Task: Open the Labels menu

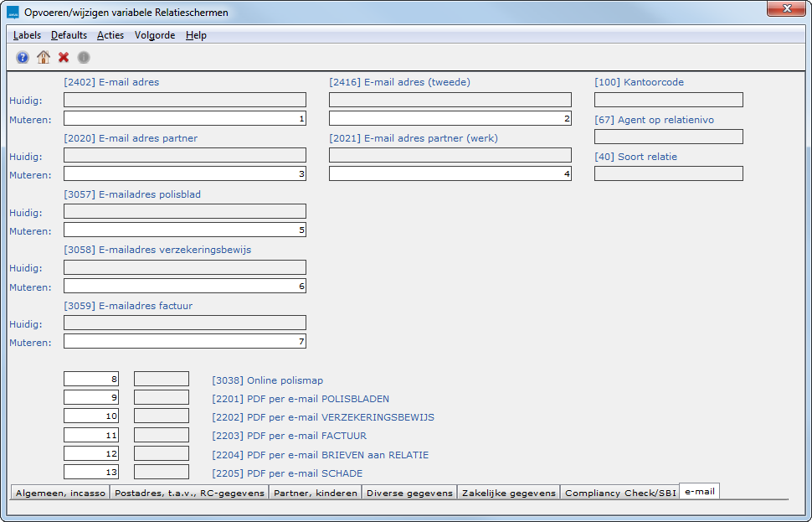Action: coord(27,35)
